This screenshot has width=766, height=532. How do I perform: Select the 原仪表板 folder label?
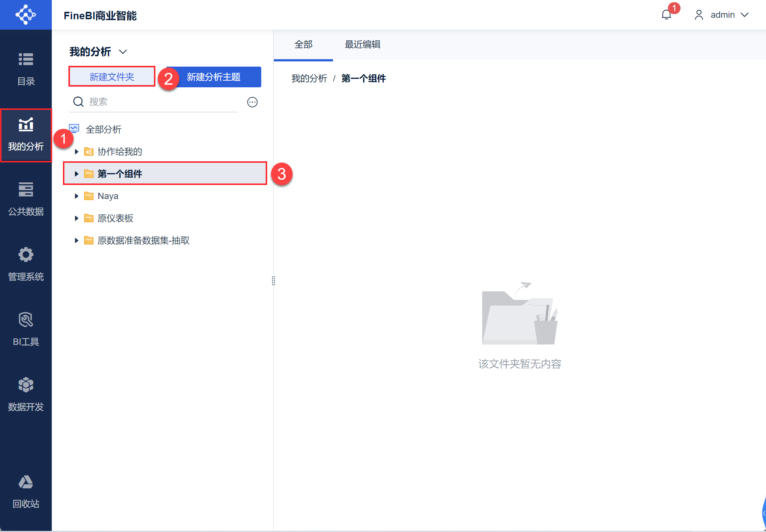115,218
